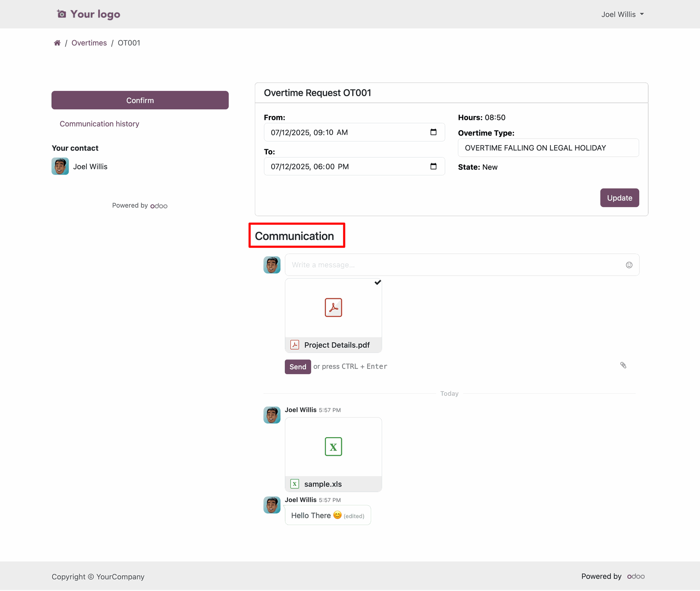The width and height of the screenshot is (700, 591).
Task: Click the home icon in breadcrumb
Action: click(x=57, y=43)
